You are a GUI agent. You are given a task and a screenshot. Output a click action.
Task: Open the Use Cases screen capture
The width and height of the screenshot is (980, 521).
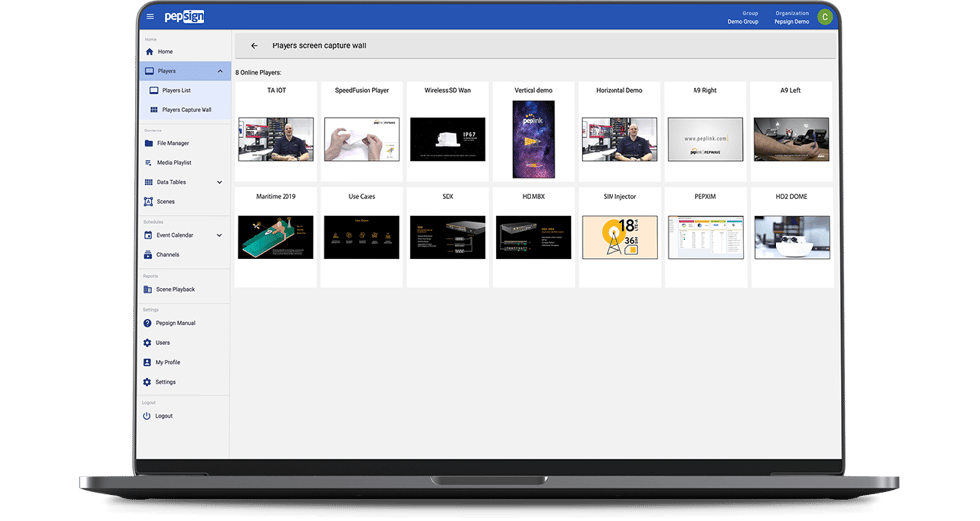[362, 237]
